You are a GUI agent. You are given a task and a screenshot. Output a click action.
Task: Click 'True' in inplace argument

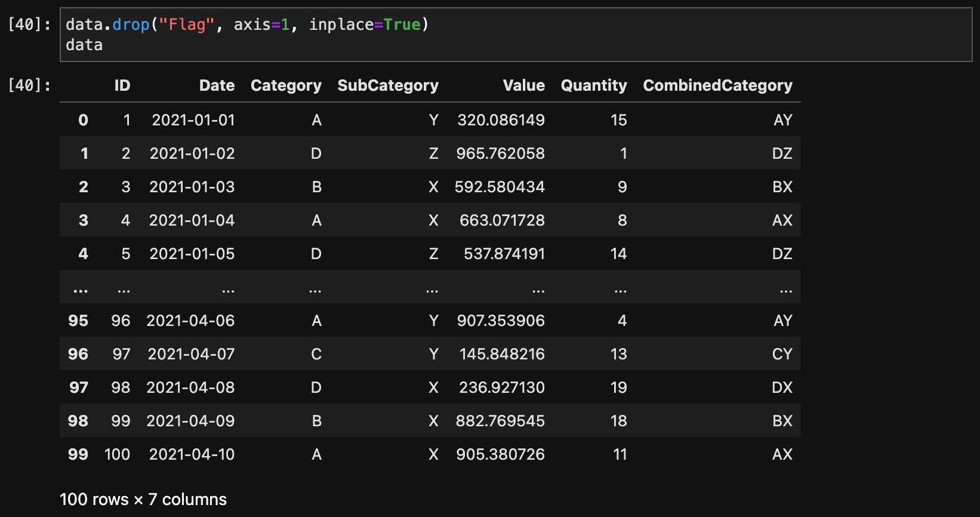click(x=402, y=24)
